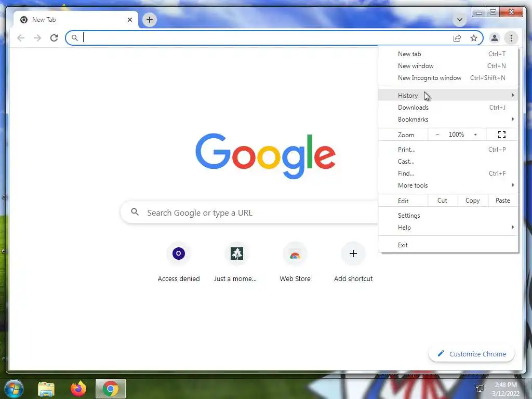Open File Explorer from the taskbar

click(46, 389)
